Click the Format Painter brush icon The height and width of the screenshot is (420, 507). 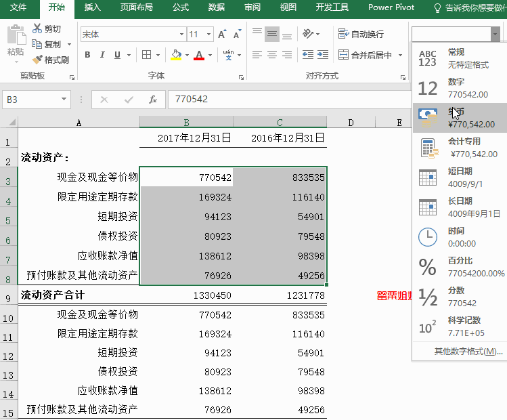tap(37, 60)
